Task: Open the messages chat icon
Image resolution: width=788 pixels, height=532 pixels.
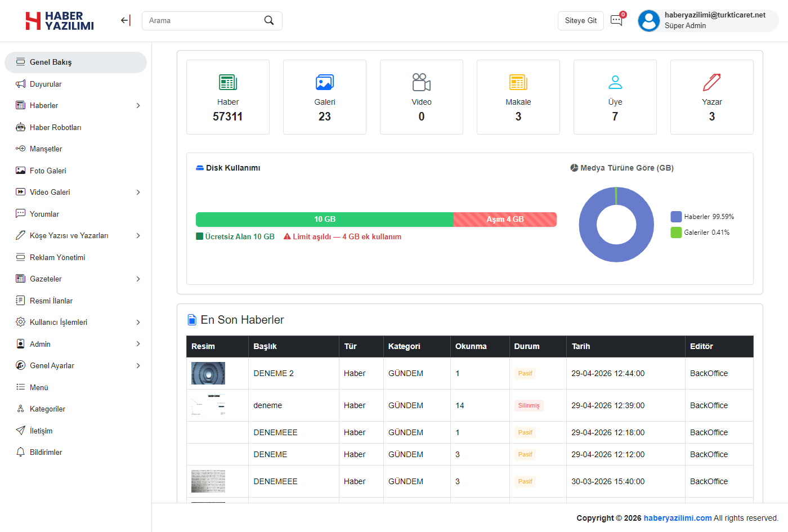Action: [616, 20]
